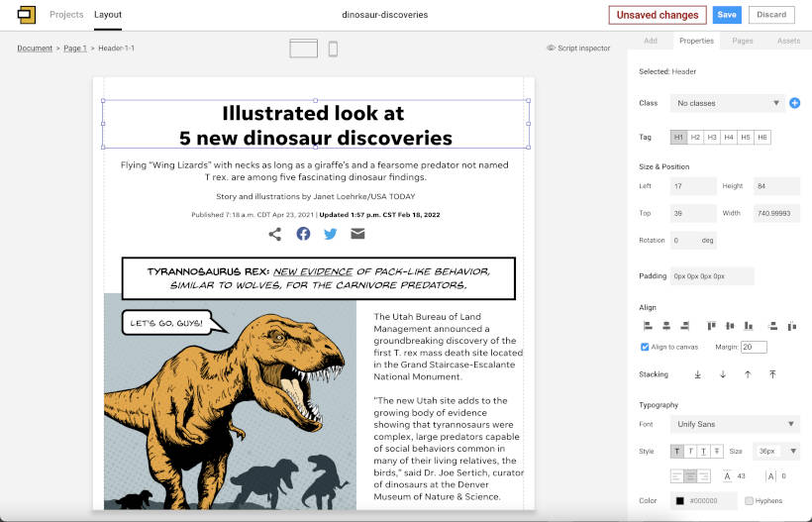Click the Rotation degrees field
Viewport: 812px width, 522px height.
click(693, 241)
